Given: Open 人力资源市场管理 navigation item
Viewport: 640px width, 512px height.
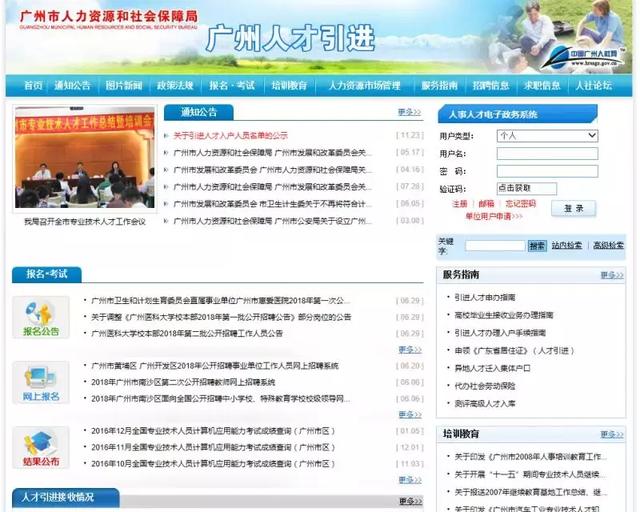Looking at the screenshot, I should pos(364,85).
